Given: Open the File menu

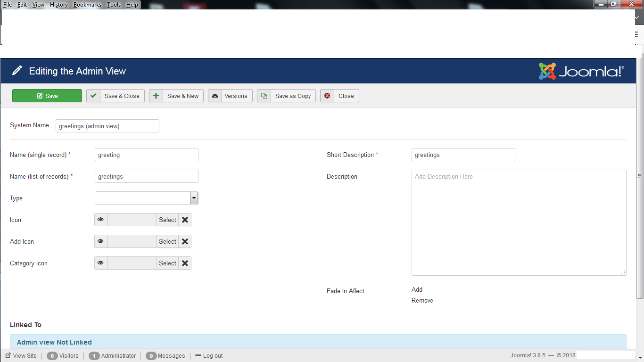Looking at the screenshot, I should (x=8, y=5).
